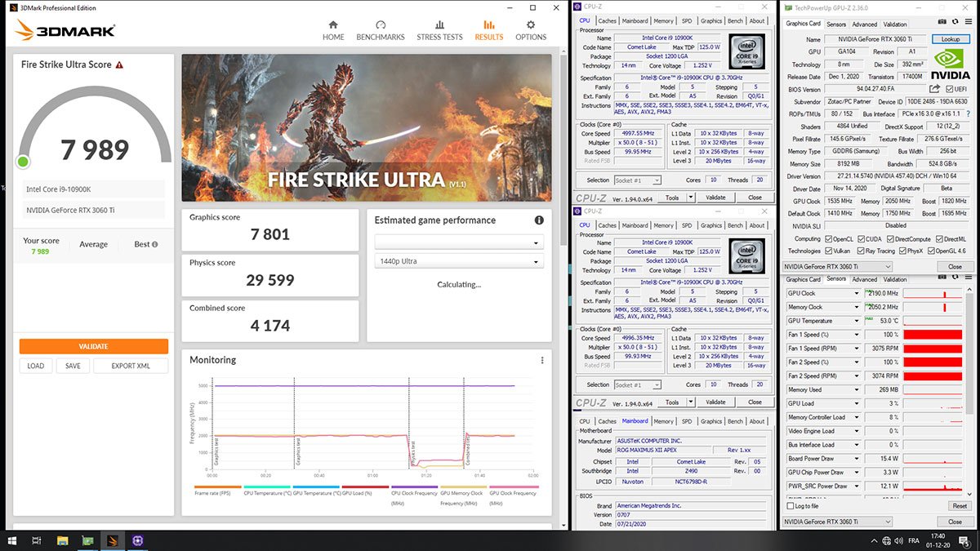Click the NVIDIA logo in GPU-Z
This screenshot has height=551, width=980.
tap(951, 64)
